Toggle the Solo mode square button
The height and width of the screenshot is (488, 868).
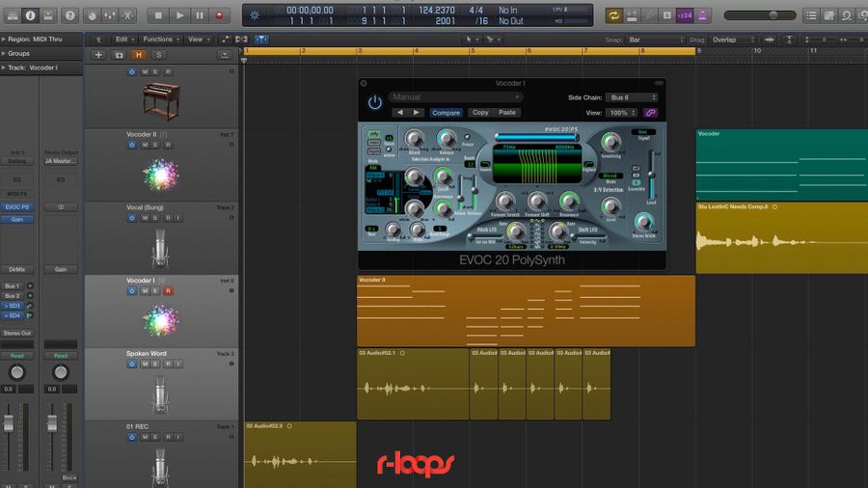click(x=667, y=15)
